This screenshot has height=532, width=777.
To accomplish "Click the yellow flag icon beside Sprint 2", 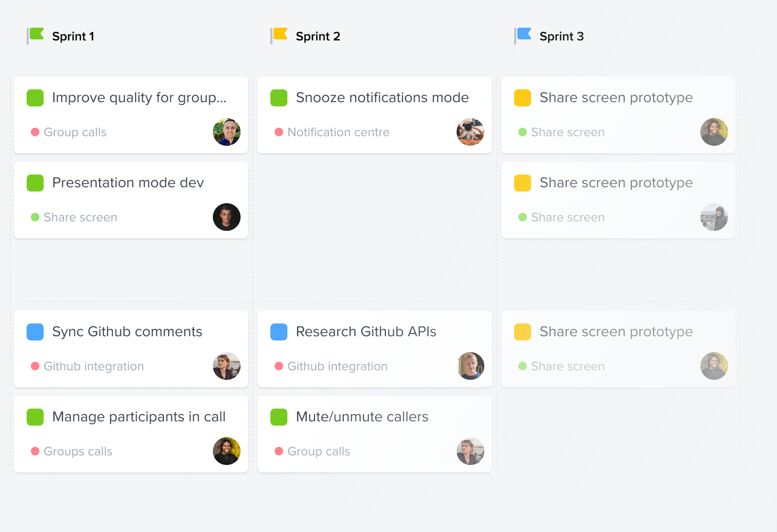I will point(279,34).
